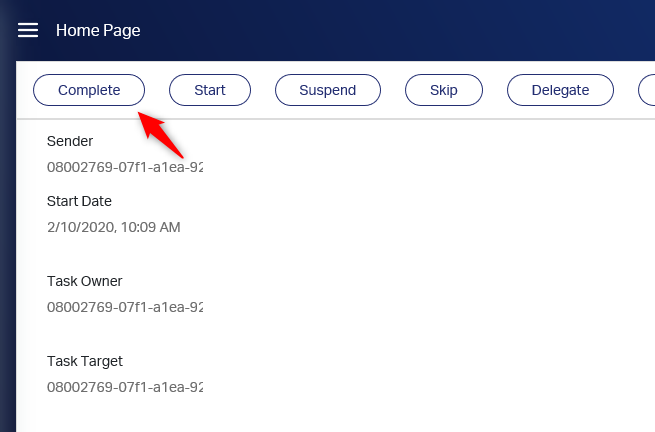Image resolution: width=655 pixels, height=432 pixels.
Task: Open the hamburger navigation menu
Action: click(x=28, y=30)
